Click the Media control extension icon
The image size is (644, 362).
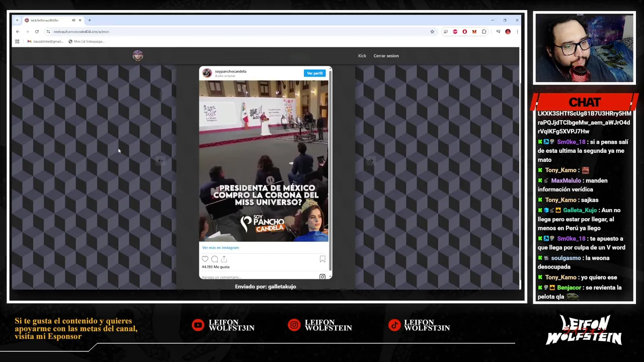click(498, 32)
